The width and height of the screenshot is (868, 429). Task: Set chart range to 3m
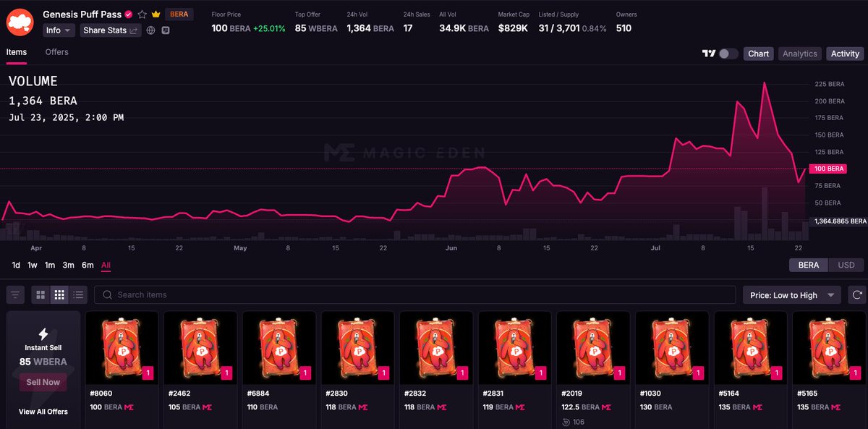click(x=68, y=266)
